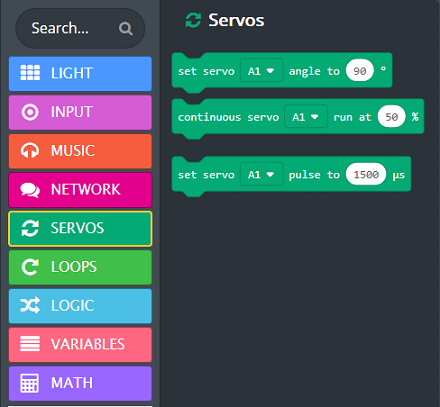This screenshot has height=407, width=440.
Task: Open A1 pin dropdown in set servo pulse block
Action: point(262,174)
